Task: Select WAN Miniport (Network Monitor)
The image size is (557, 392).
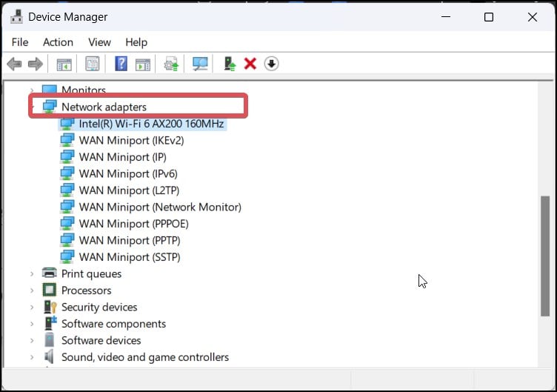Action: pyautogui.click(x=160, y=207)
